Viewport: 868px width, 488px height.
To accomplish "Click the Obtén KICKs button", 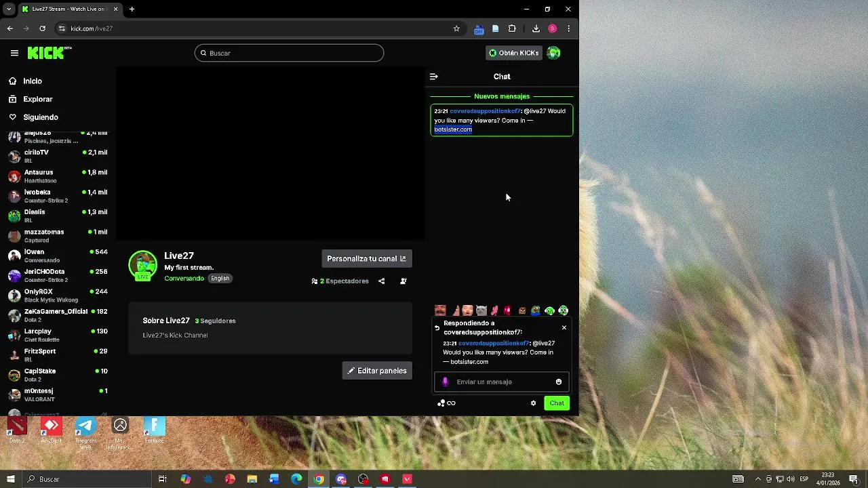I will coord(514,53).
